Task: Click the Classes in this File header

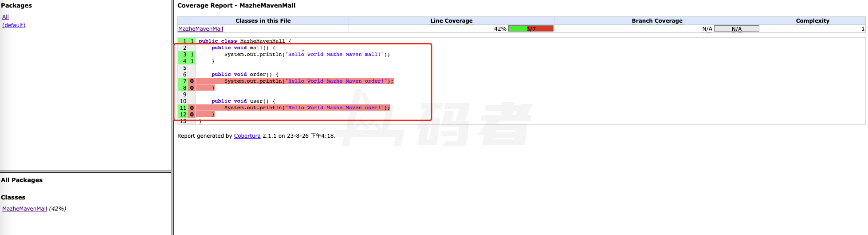Action: pyautogui.click(x=263, y=21)
